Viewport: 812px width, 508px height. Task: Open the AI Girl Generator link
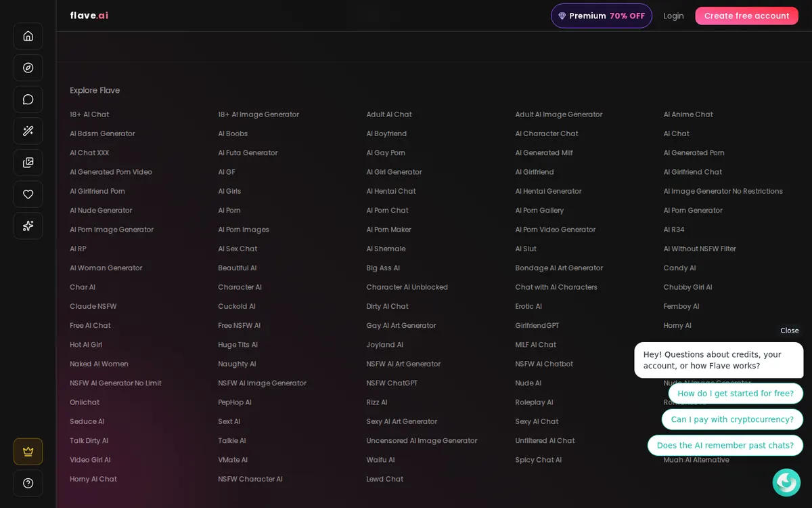394,172
